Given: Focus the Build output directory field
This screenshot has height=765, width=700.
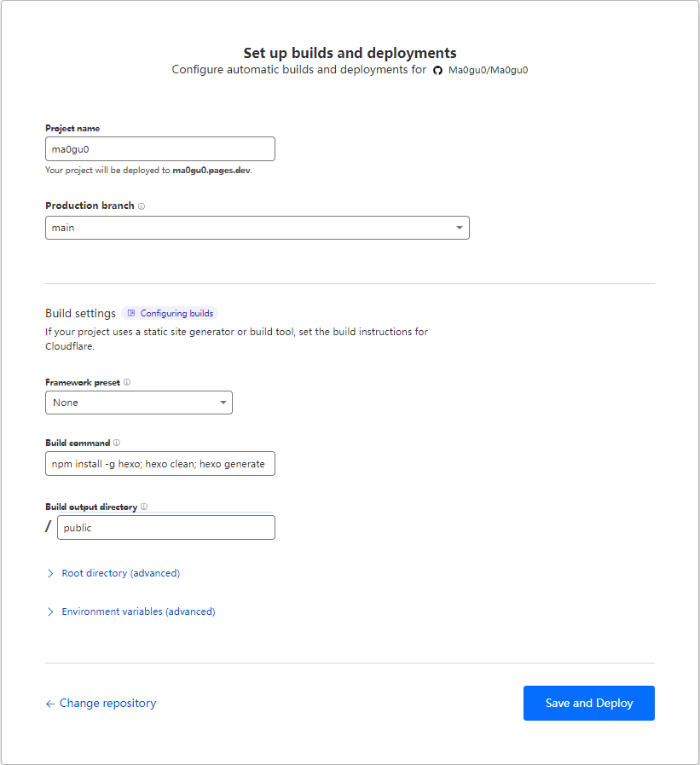Looking at the screenshot, I should pyautogui.click(x=166, y=528).
